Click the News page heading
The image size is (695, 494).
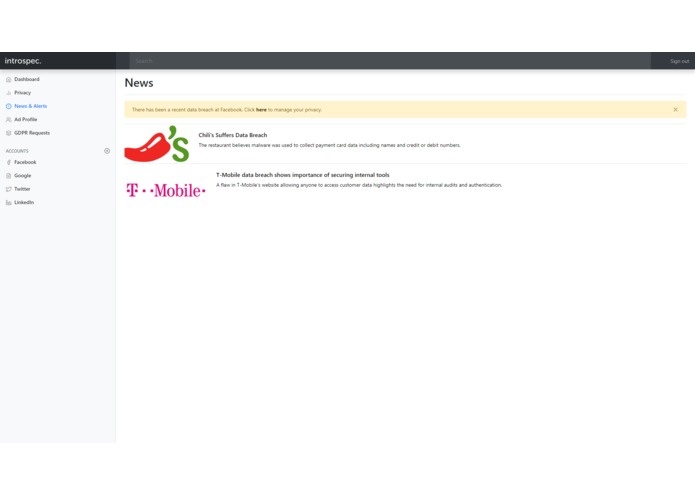[x=139, y=83]
